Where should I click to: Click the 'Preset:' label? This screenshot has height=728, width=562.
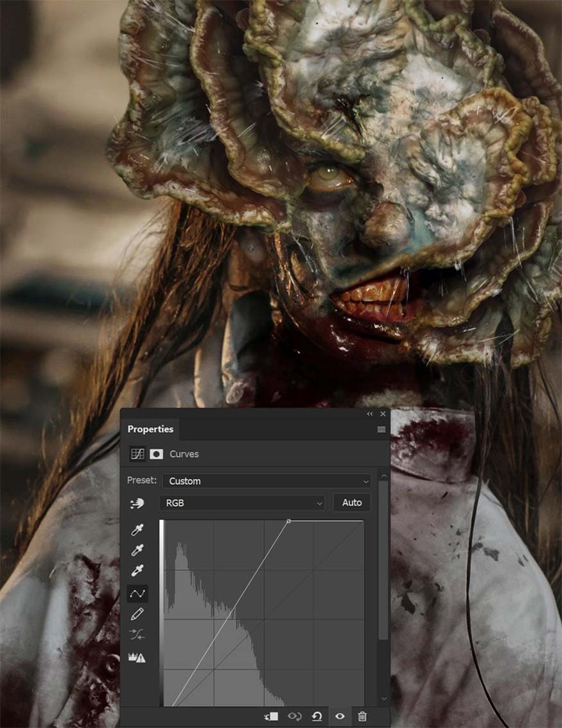pos(142,480)
